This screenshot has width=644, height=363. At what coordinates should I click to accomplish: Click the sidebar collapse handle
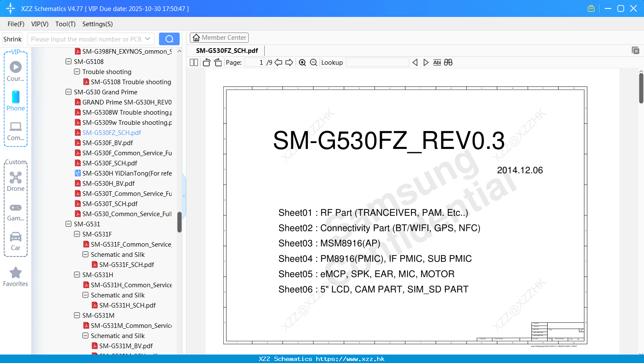click(x=184, y=195)
